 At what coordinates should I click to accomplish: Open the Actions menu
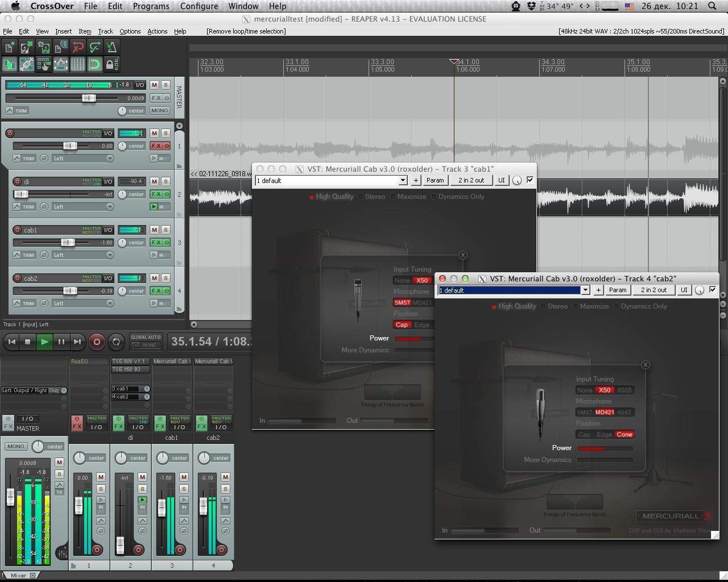tap(157, 31)
